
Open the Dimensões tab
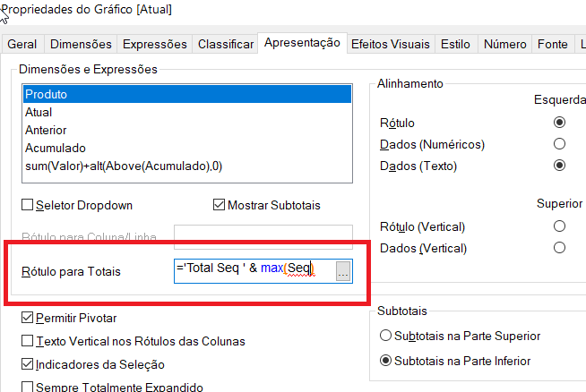pyautogui.click(x=81, y=44)
